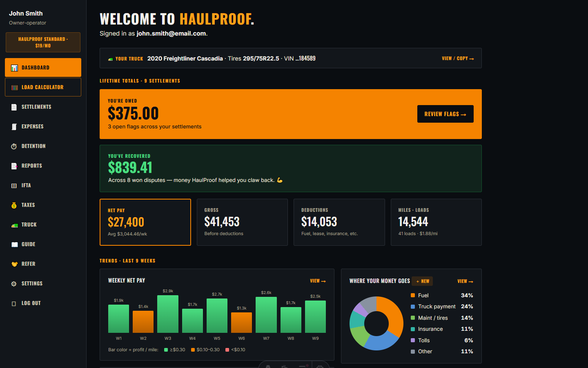Click the W4 bar in the weekly chart
Image resolution: width=588 pixels, height=368 pixels.
[x=192, y=321]
